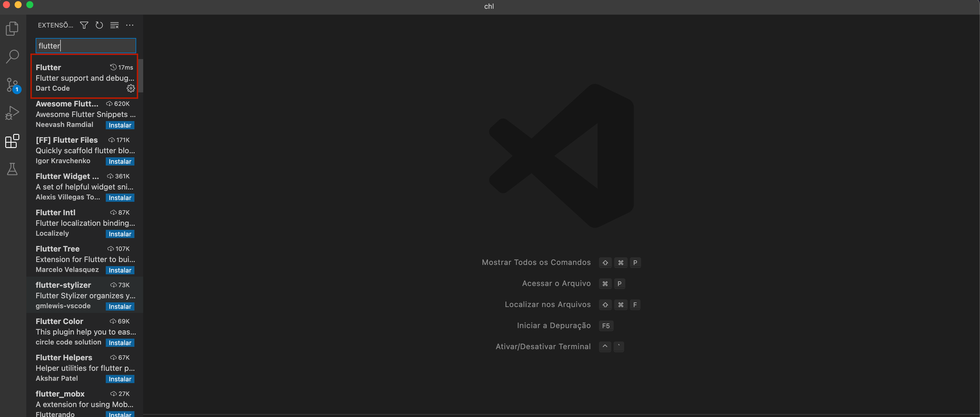Clear the extension search results

(114, 25)
